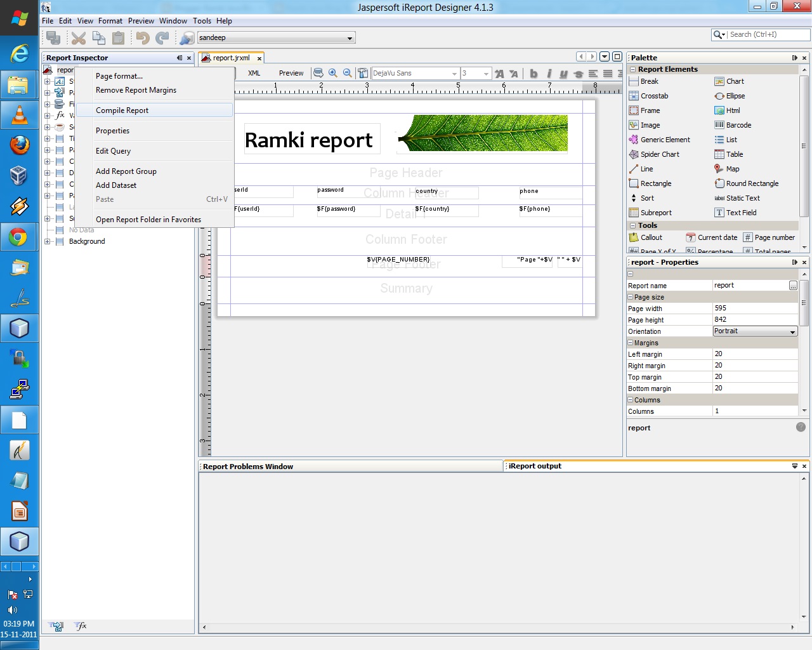Select the Ramki report title element
This screenshot has width=812, height=650.
click(x=311, y=139)
